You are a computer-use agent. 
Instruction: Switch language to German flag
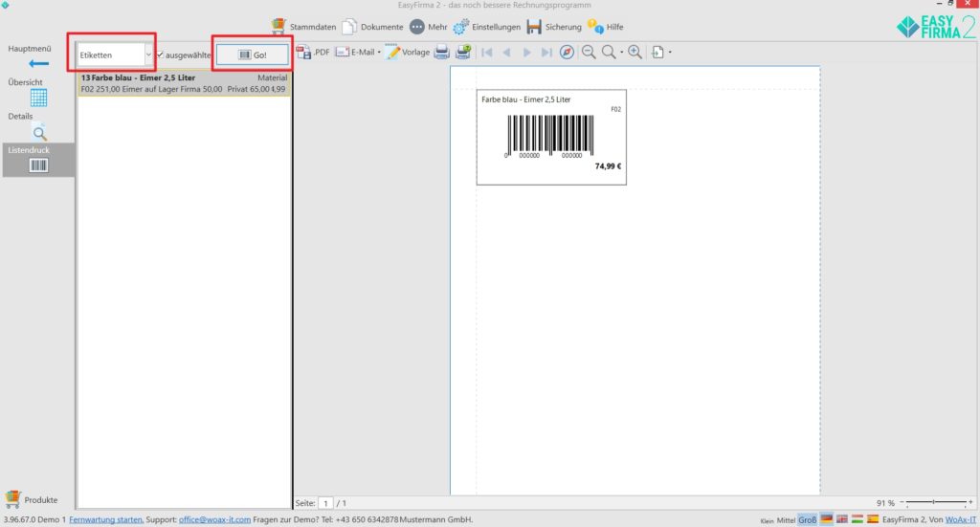point(826,519)
